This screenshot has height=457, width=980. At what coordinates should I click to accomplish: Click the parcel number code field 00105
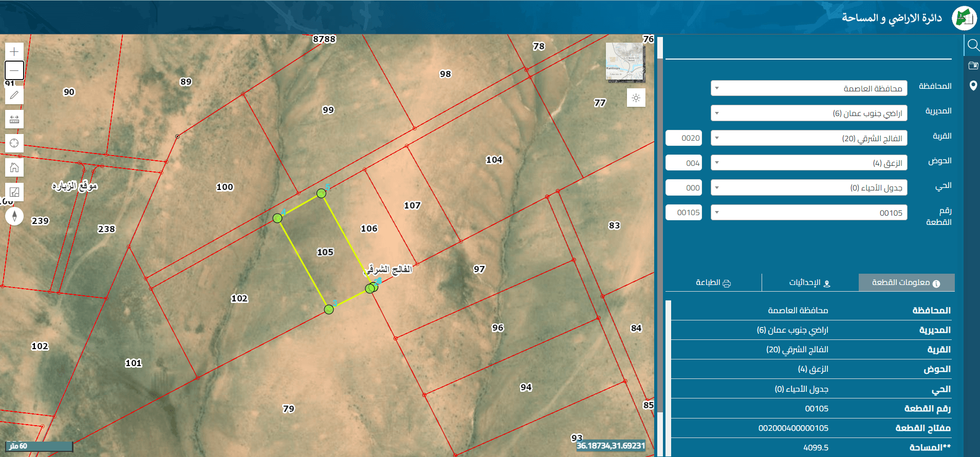[x=683, y=213]
